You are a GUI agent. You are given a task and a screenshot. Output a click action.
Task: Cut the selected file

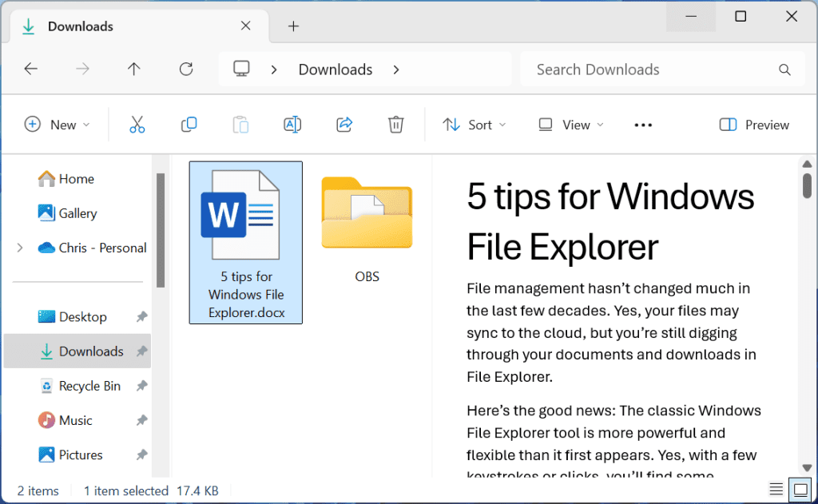(x=137, y=125)
